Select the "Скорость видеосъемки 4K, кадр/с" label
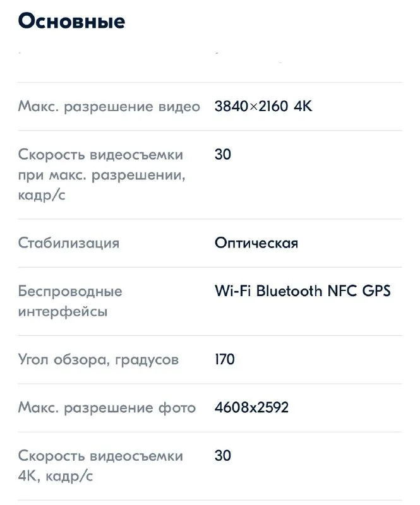420x505 pixels. pos(100,466)
